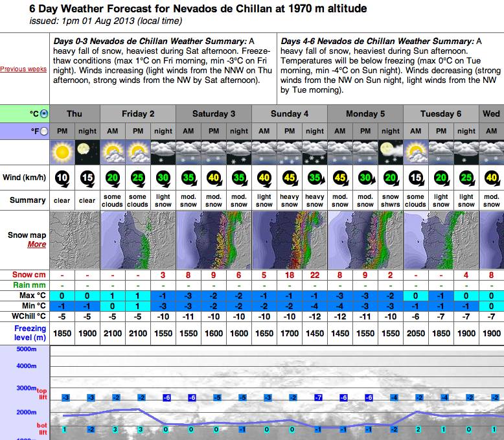
Task: Open the Snow map More link
Action: pyautogui.click(x=37, y=244)
